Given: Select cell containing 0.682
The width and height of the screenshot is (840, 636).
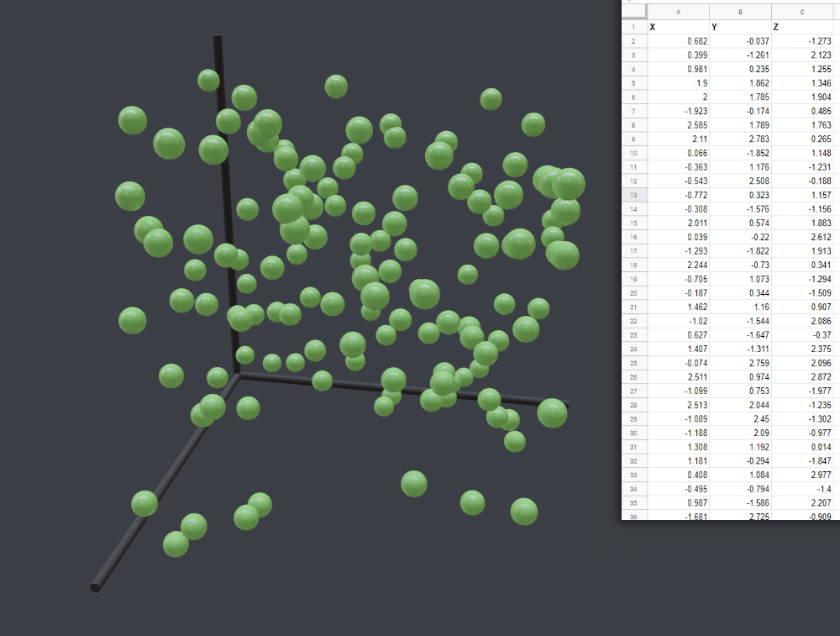Looking at the screenshot, I should [678, 41].
